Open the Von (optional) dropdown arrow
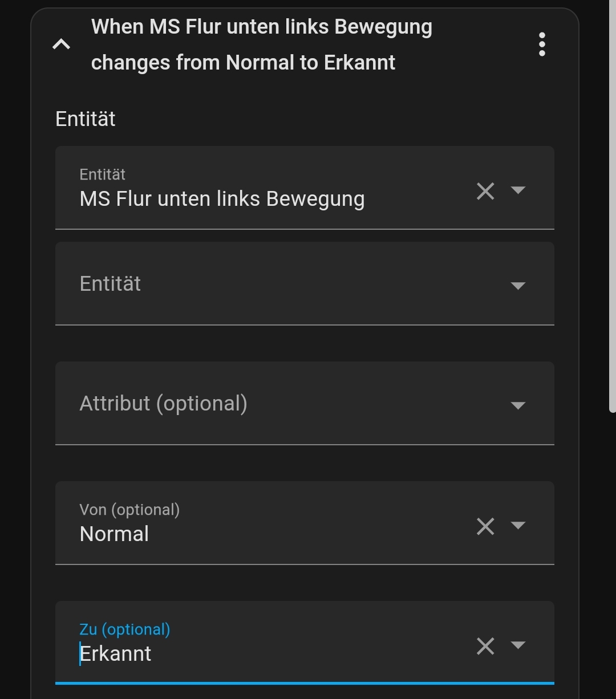This screenshot has width=616, height=699. click(518, 525)
